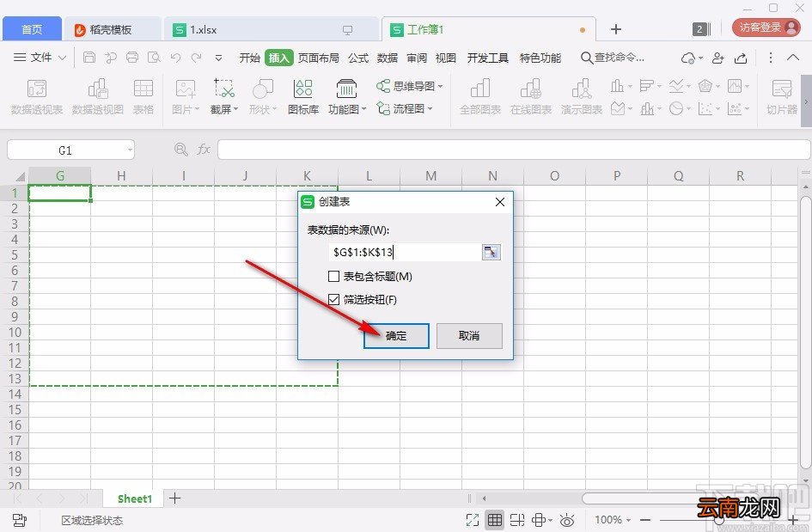This screenshot has width=812, height=532.
Task: Switch to the 1.xlsx document tab
Action: 272,29
